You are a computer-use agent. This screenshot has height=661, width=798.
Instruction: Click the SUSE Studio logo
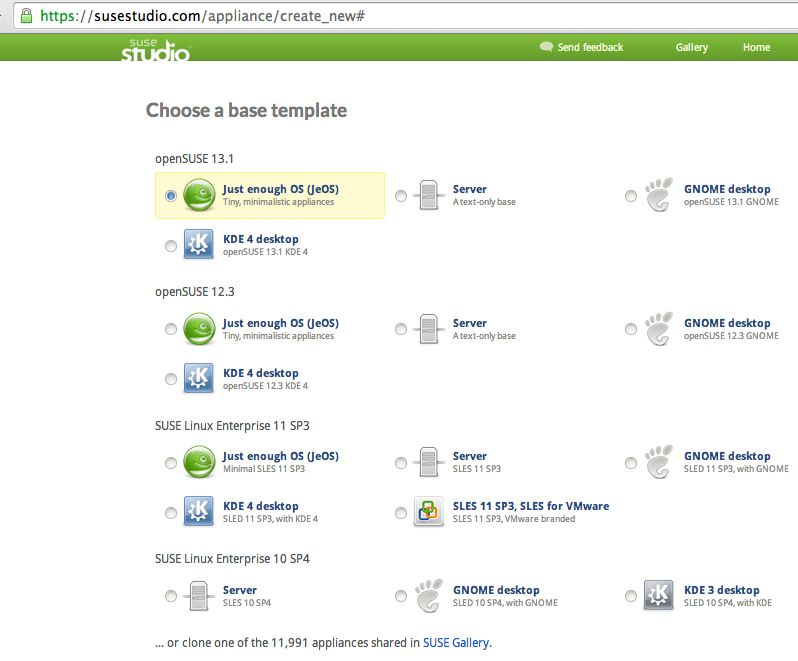[x=155, y=49]
